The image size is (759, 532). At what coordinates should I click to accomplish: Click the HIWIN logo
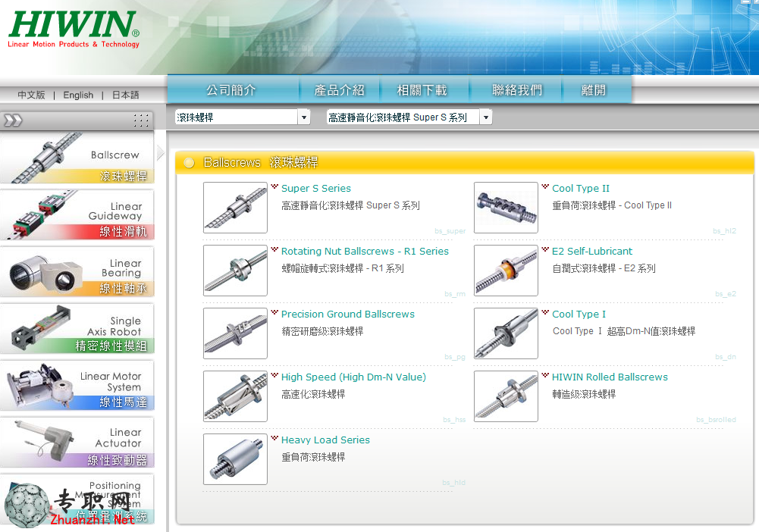(x=74, y=29)
